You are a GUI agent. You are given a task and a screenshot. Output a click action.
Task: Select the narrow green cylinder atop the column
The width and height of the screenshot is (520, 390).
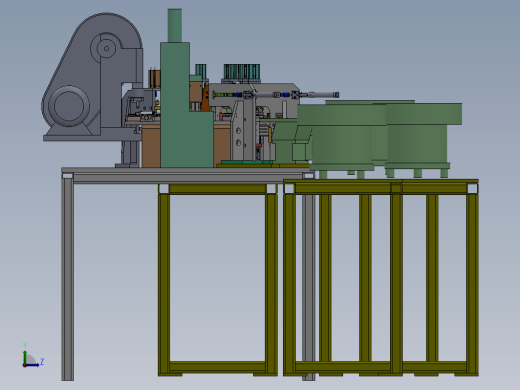175,26
